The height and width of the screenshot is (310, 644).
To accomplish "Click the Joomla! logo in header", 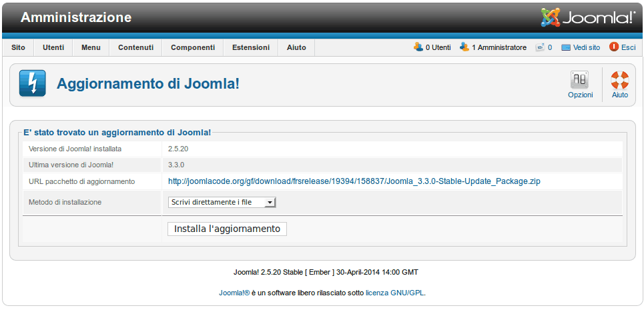I will click(588, 17).
